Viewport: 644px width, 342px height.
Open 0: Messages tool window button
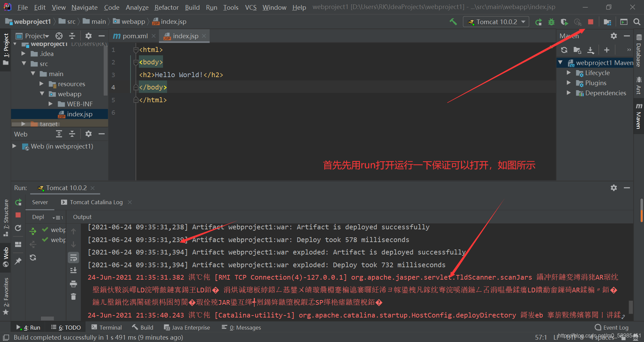tap(241, 328)
